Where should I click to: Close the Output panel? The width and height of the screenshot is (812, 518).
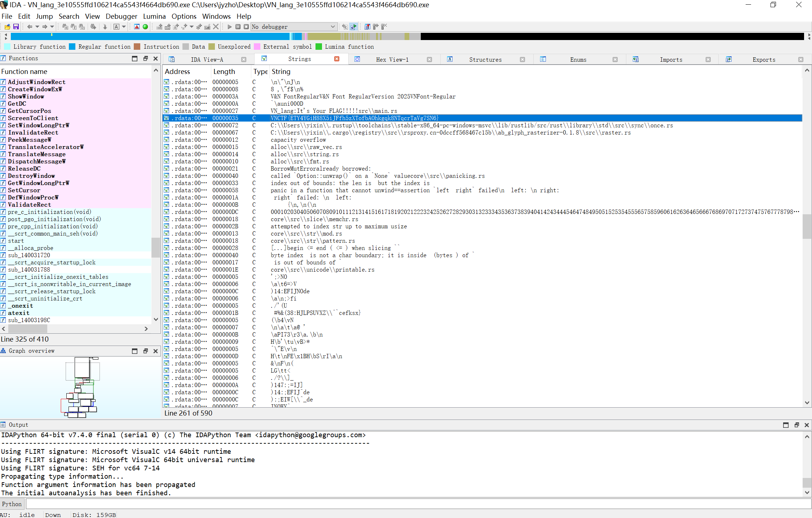[x=807, y=425]
